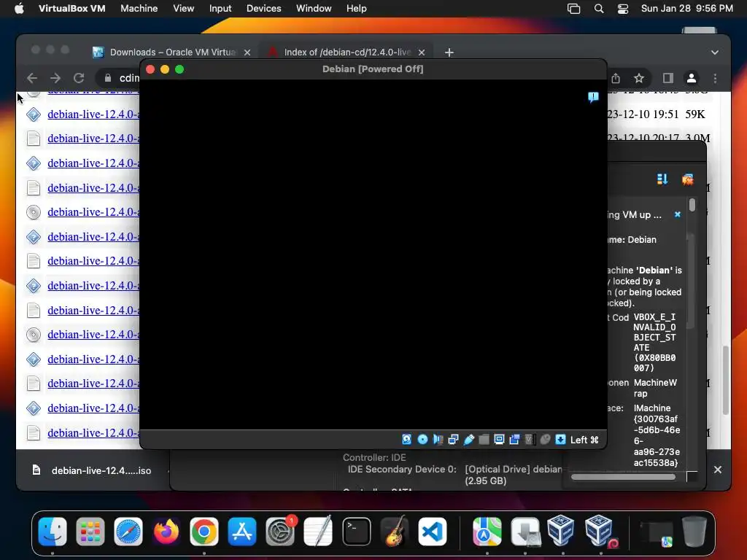Click the date and time in menu bar
This screenshot has height=560, width=747.
pyautogui.click(x=686, y=9)
